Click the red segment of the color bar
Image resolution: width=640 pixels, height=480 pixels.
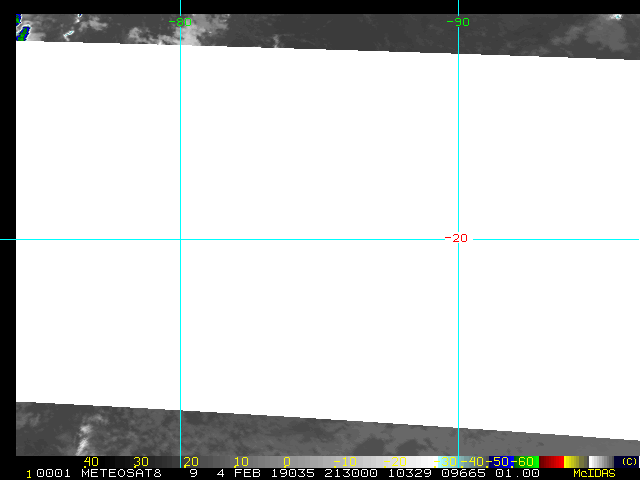click(x=552, y=461)
